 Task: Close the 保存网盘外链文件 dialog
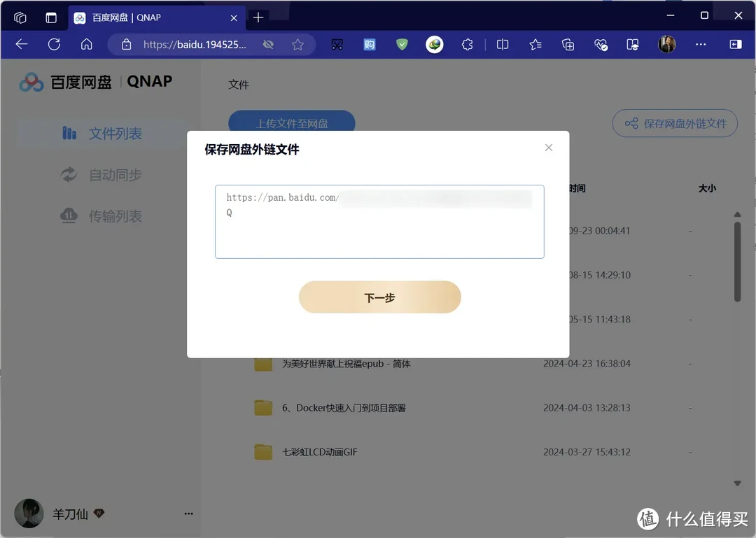(549, 147)
